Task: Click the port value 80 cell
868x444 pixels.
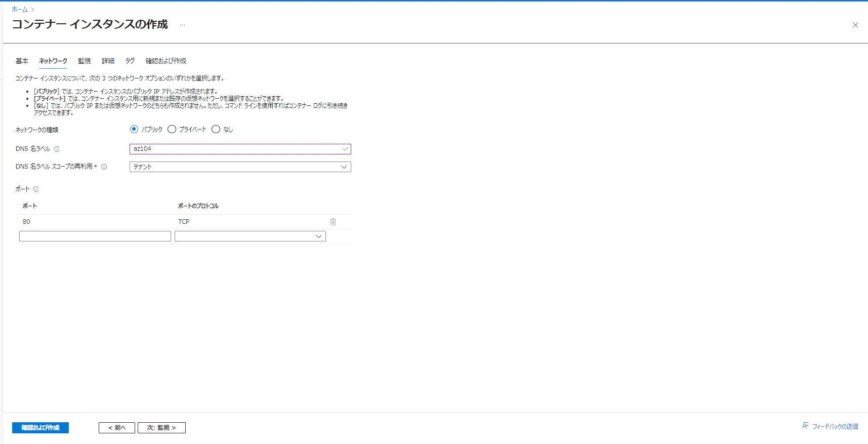Action: click(x=26, y=222)
